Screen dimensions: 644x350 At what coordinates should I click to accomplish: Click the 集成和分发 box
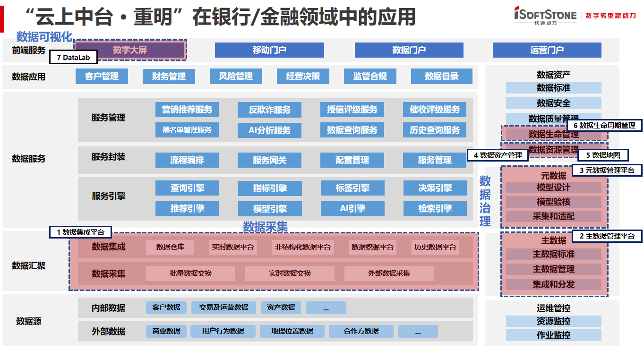554,284
